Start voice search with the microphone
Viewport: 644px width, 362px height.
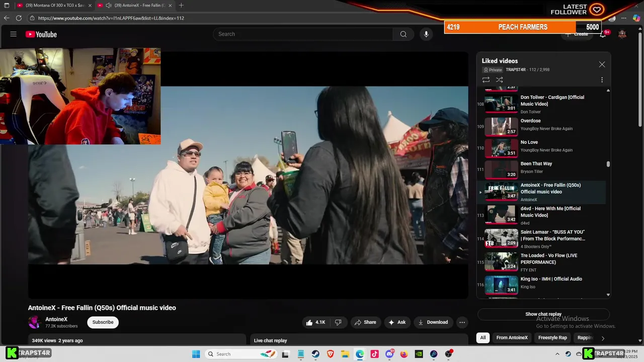pyautogui.click(x=426, y=34)
